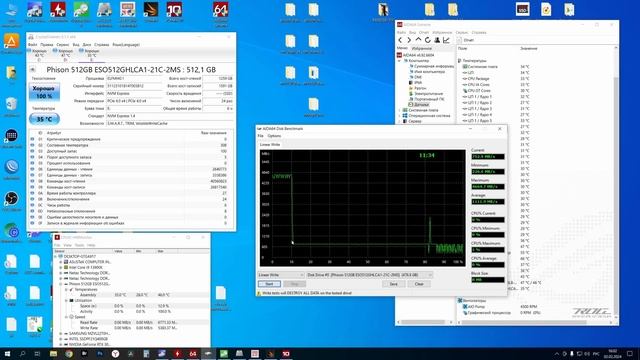Open Options menu in AIDA64 Disk Benchmark

click(274, 136)
